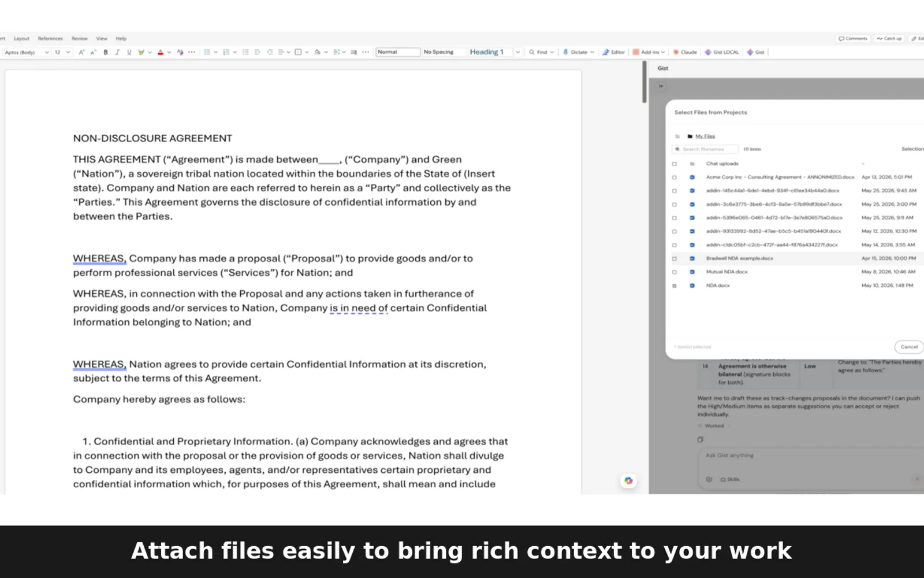This screenshot has height=578, width=924.
Task: Open the Comments button
Action: coord(853,39)
